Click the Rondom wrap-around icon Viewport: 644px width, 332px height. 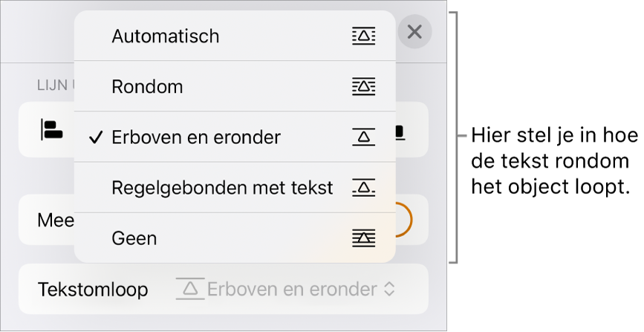[x=364, y=87]
